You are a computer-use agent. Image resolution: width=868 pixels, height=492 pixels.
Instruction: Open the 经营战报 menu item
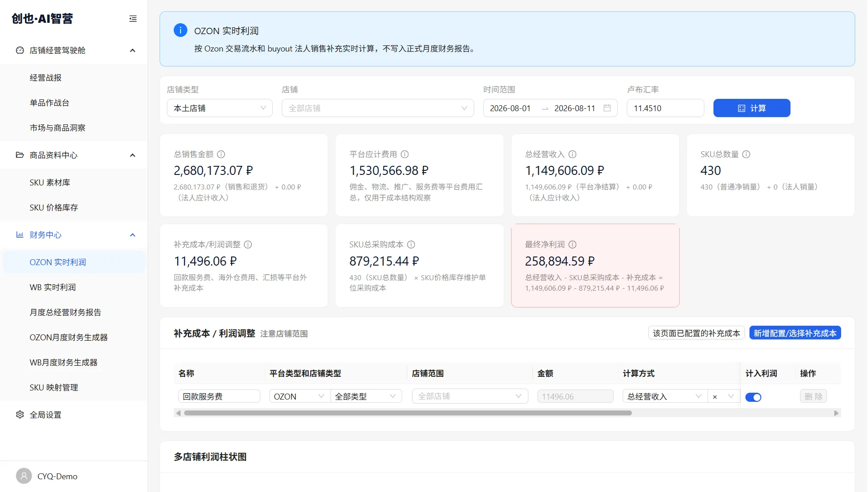pyautogui.click(x=74, y=78)
